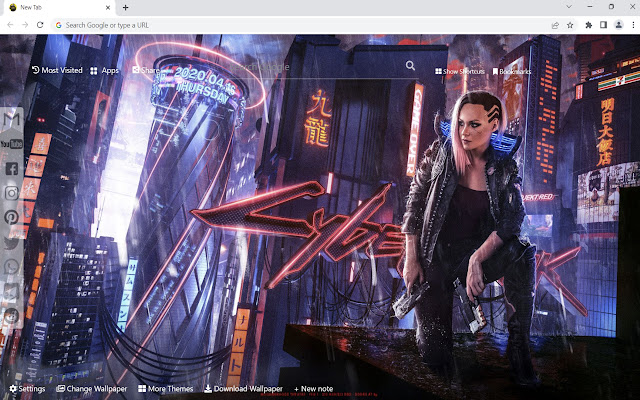This screenshot has width=640, height=400.
Task: Open the Chrome profile avatar
Action: 619,25
